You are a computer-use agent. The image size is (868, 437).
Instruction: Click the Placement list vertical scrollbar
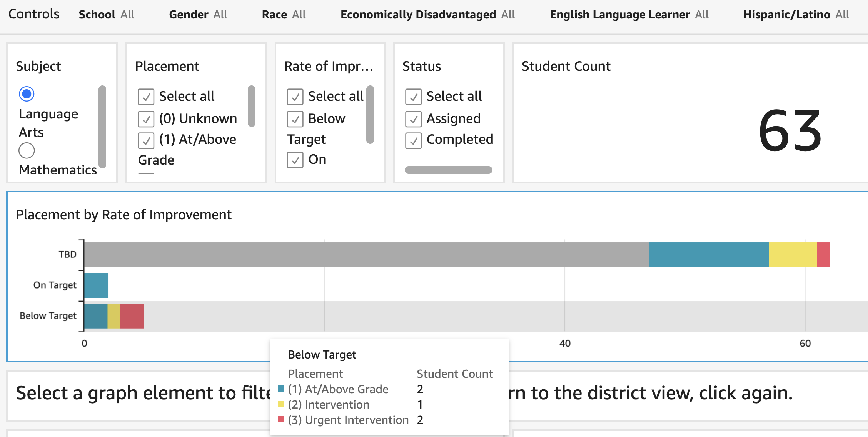(x=252, y=106)
